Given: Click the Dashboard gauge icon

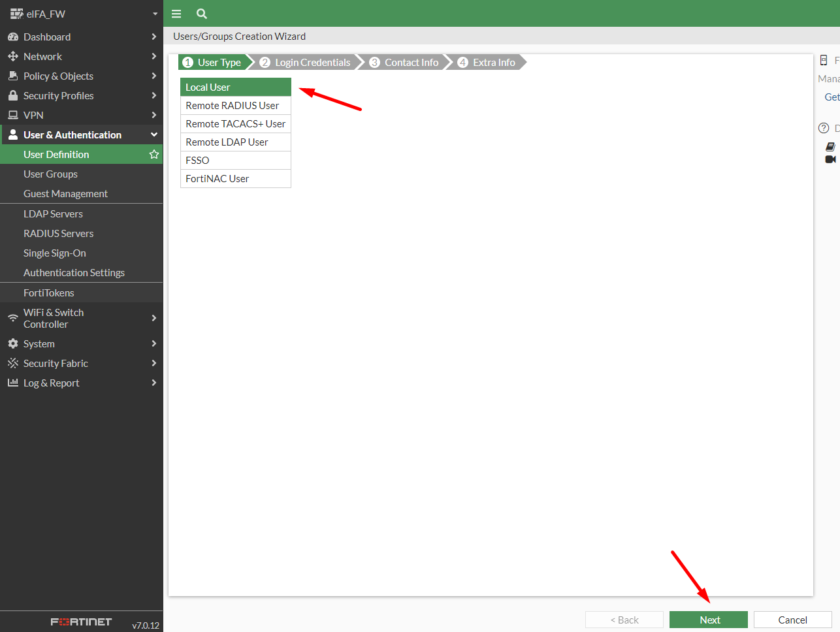Looking at the screenshot, I should click(12, 37).
